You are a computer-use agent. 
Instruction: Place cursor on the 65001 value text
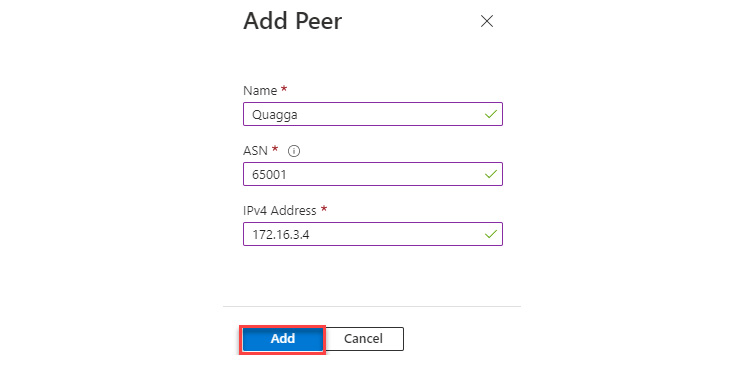point(269,175)
